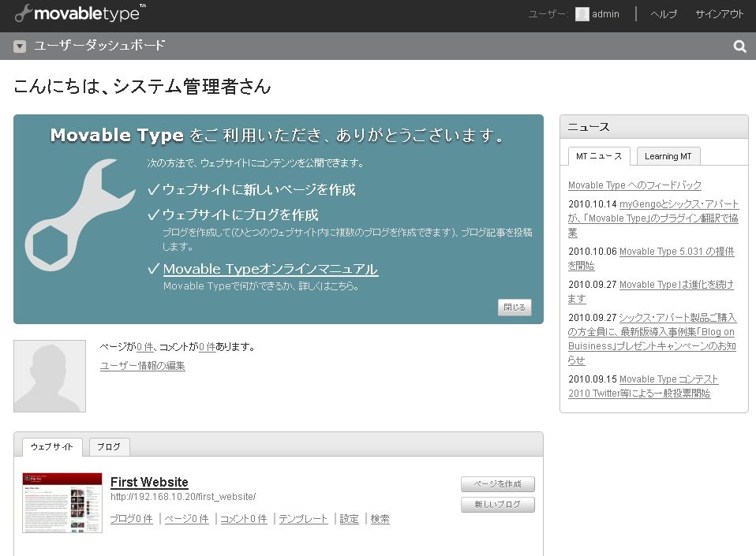Click the user profile silhouette picture
This screenshot has height=556, width=756.
click(50, 376)
